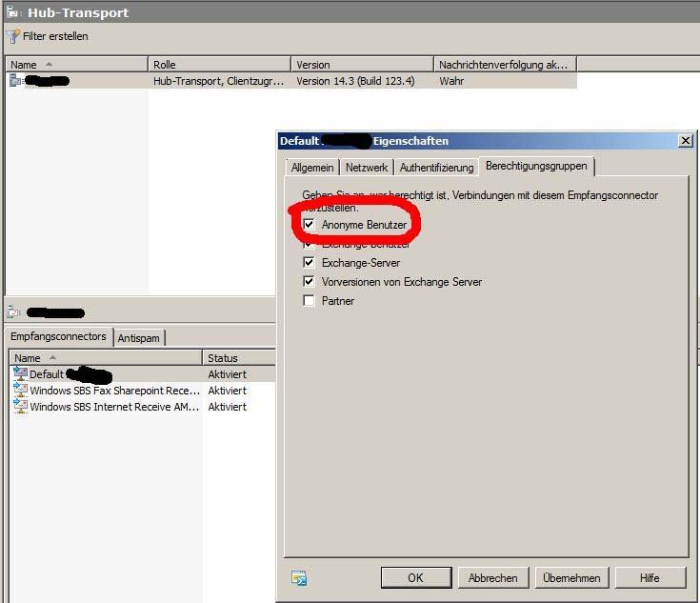
Task: Open the Netzwerk tab
Action: (x=367, y=168)
